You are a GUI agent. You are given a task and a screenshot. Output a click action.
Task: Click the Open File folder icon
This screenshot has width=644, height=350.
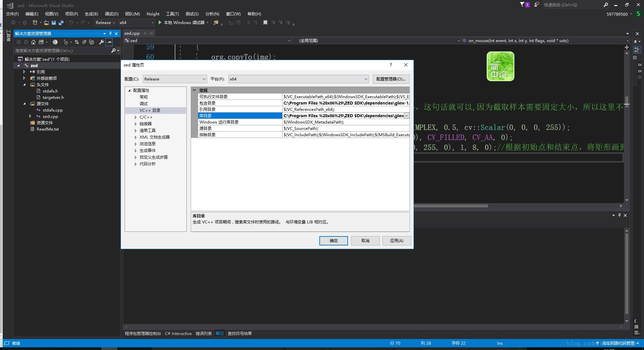(x=46, y=23)
